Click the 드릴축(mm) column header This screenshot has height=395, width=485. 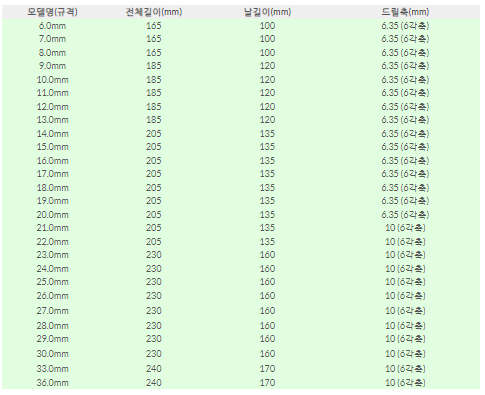[405, 12]
